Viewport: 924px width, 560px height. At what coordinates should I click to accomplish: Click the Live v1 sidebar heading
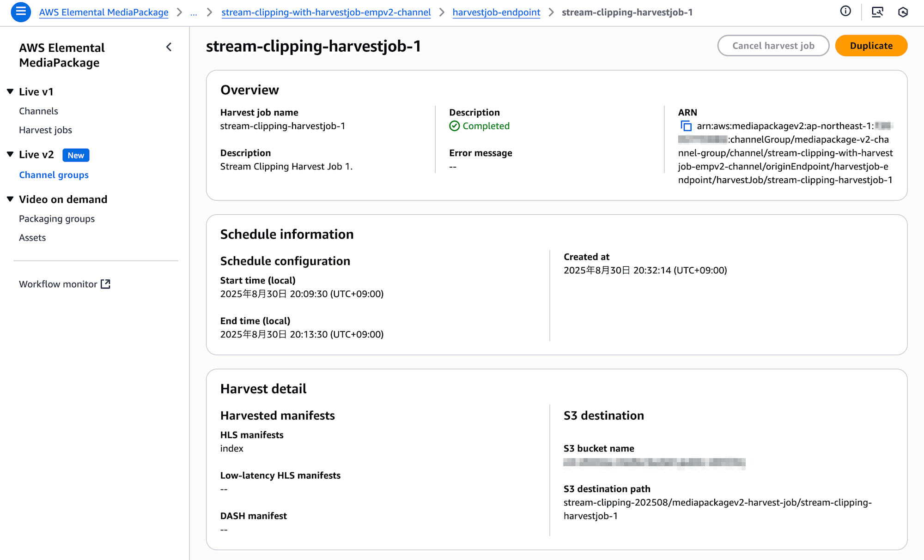(36, 92)
